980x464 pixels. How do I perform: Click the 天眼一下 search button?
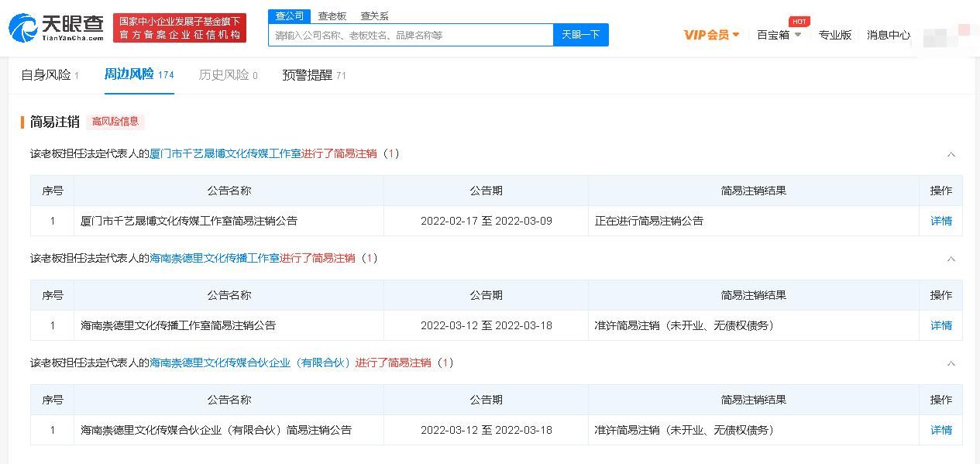[x=580, y=35]
